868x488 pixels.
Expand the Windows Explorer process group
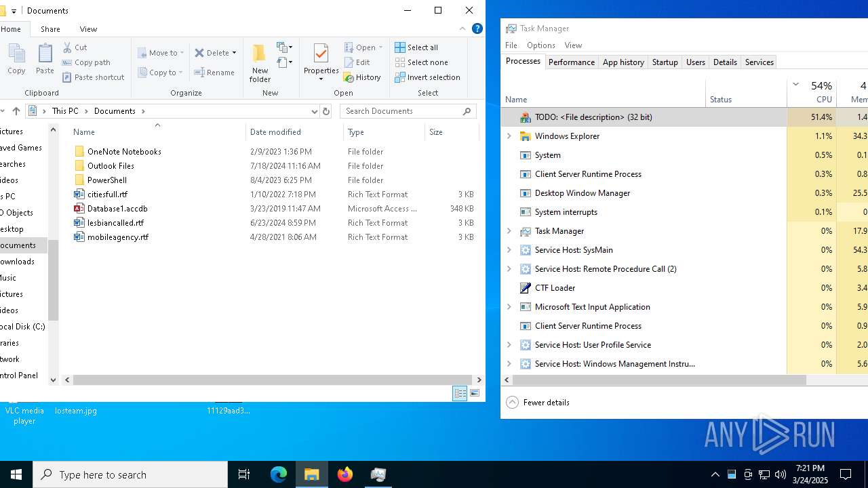pyautogui.click(x=509, y=136)
